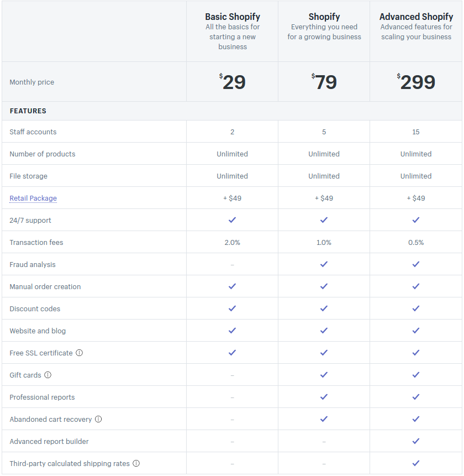Image resolution: width=464 pixels, height=476 pixels.
Task: Click the Manual order creation row label
Action: pyautogui.click(x=45, y=286)
